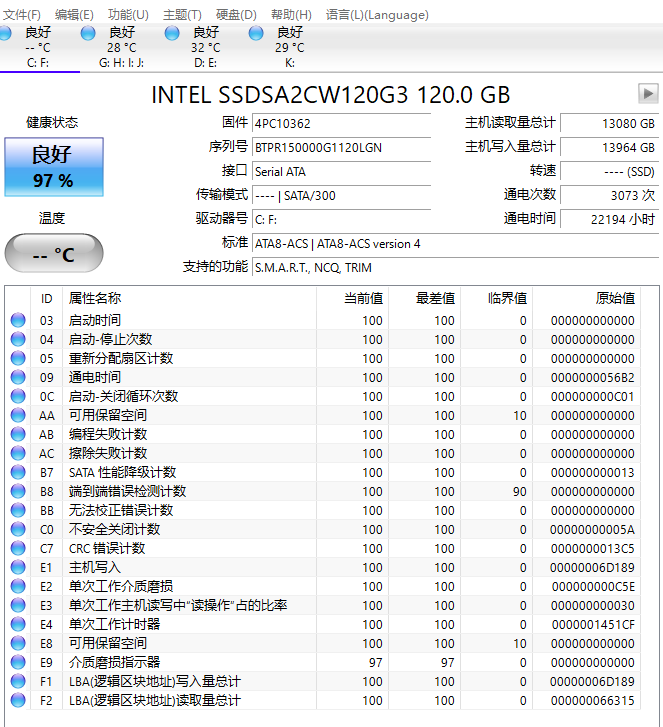
Task: Open the 功能(U) menu
Action: pos(128,15)
